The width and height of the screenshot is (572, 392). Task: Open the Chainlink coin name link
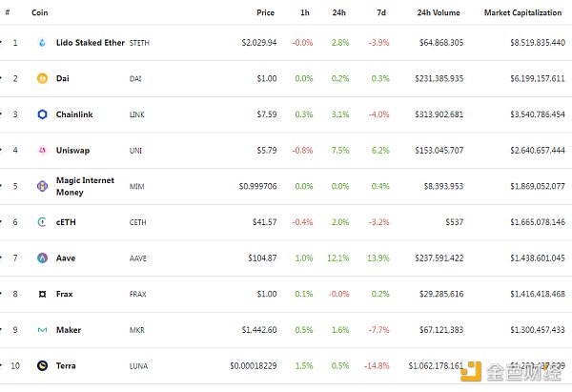80,114
